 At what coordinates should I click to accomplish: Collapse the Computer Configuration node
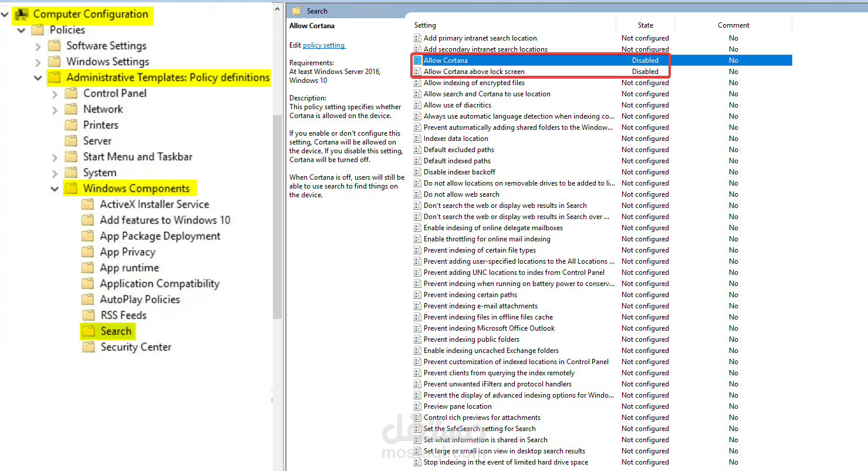(x=5, y=14)
